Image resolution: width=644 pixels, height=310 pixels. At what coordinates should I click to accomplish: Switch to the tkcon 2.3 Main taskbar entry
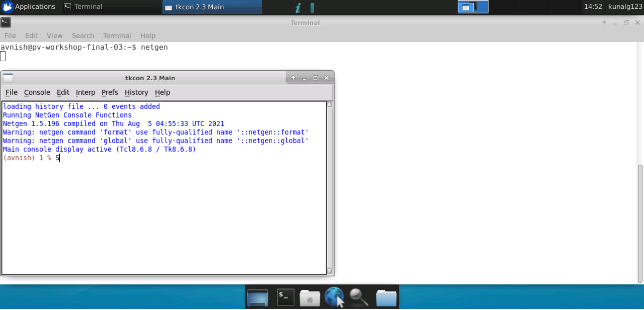[212, 7]
